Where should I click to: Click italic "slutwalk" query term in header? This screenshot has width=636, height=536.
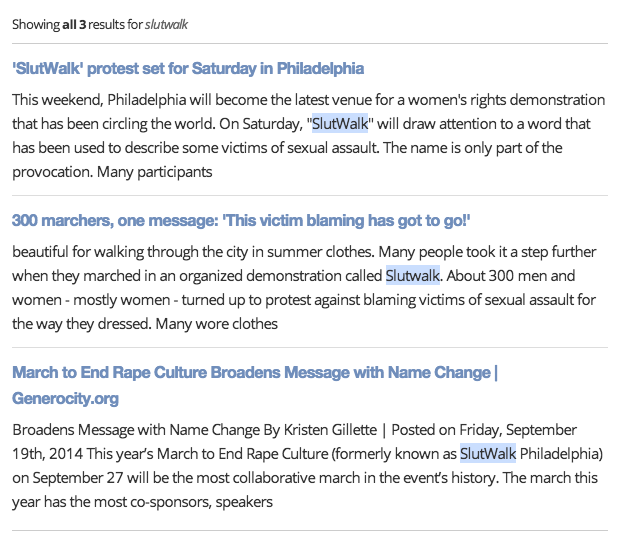167,24
